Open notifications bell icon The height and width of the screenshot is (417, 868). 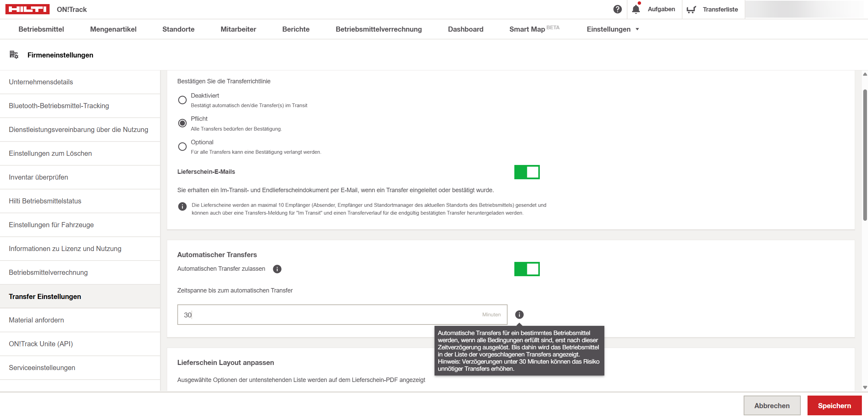pos(636,9)
